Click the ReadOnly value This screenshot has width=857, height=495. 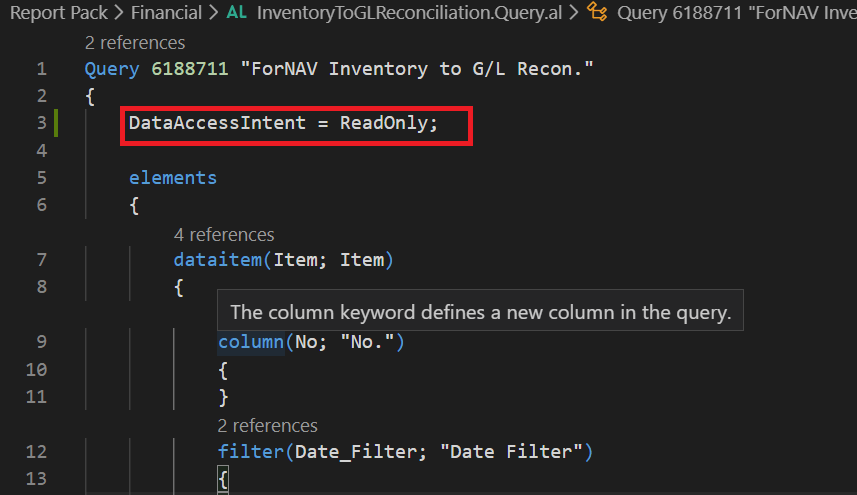tap(384, 124)
